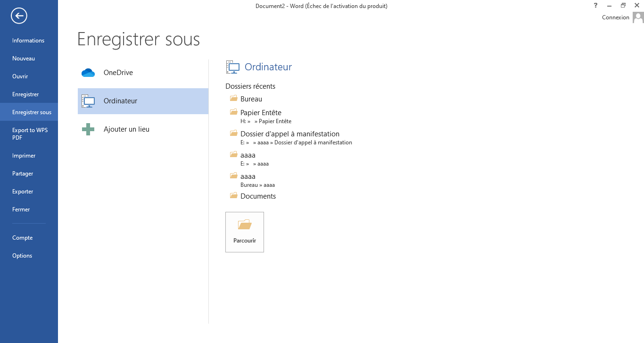Click the Ordinateur heading text
Screen dimensions: 644x343
(x=268, y=67)
